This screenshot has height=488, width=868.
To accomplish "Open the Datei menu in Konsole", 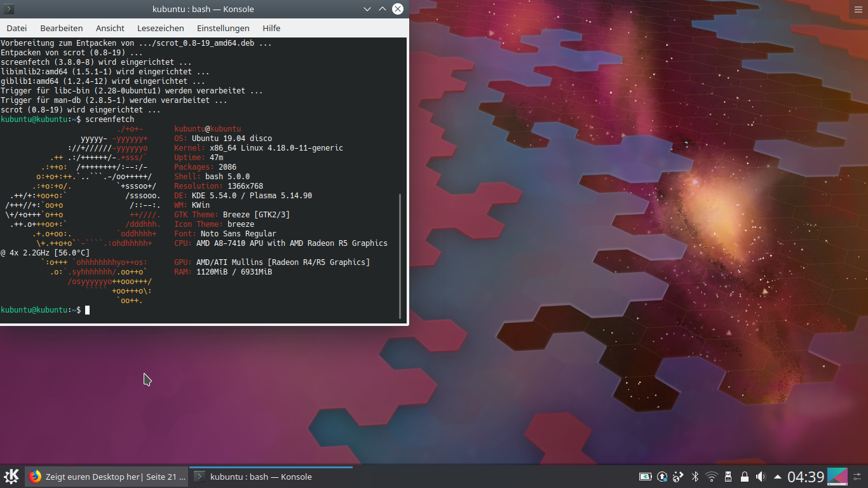I will pyautogui.click(x=17, y=28).
